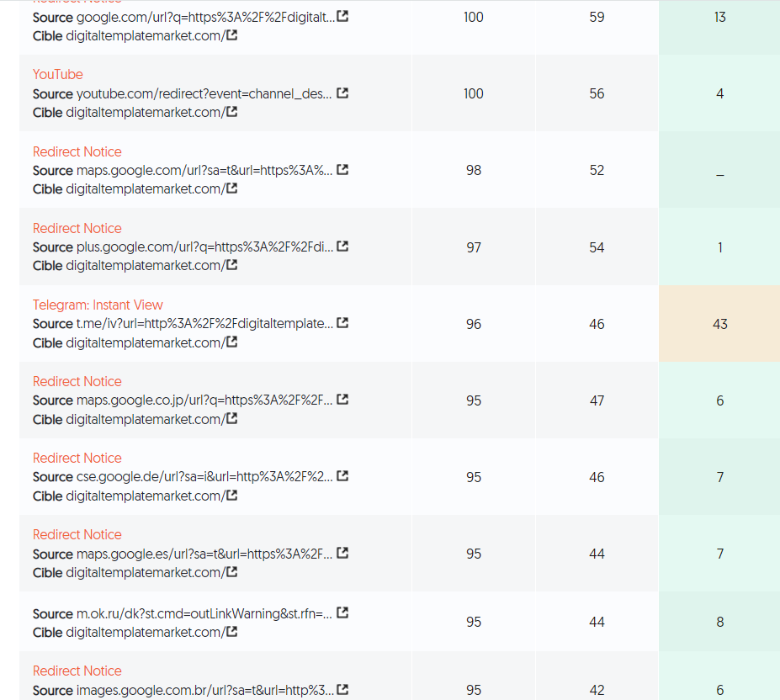The image size is (780, 700).
Task: Open Cible external icon in Telegram row
Action: tap(231, 342)
